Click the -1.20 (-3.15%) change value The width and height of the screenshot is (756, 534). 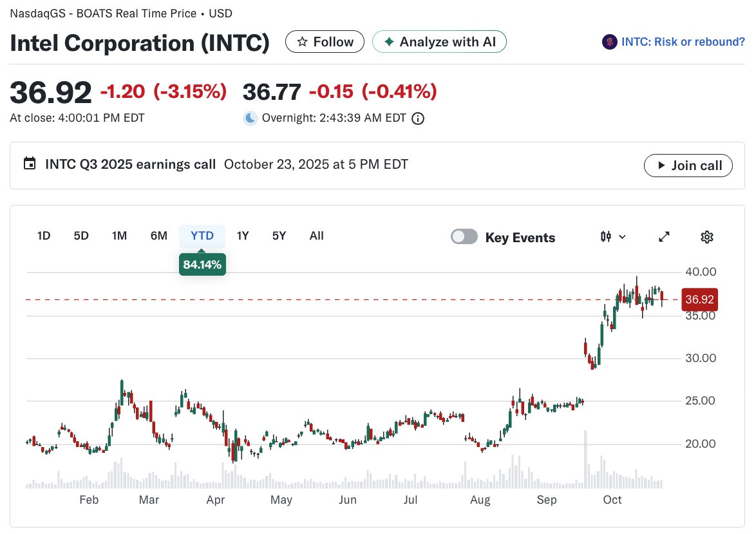coord(164,91)
